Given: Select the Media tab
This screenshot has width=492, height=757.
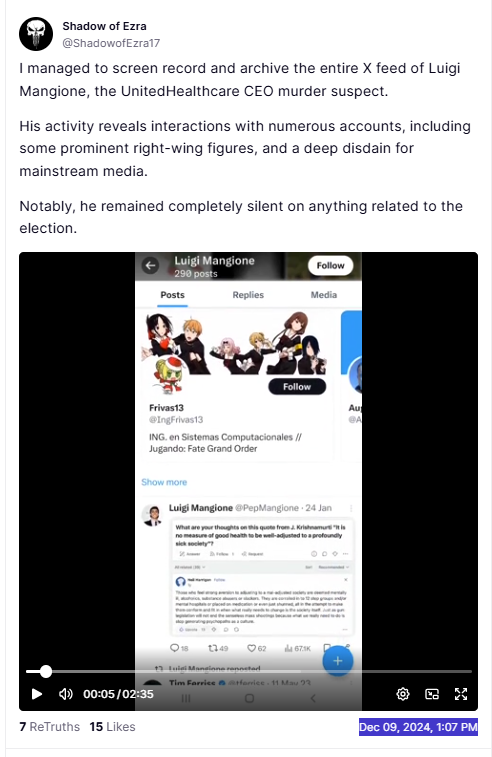Looking at the screenshot, I should [323, 294].
